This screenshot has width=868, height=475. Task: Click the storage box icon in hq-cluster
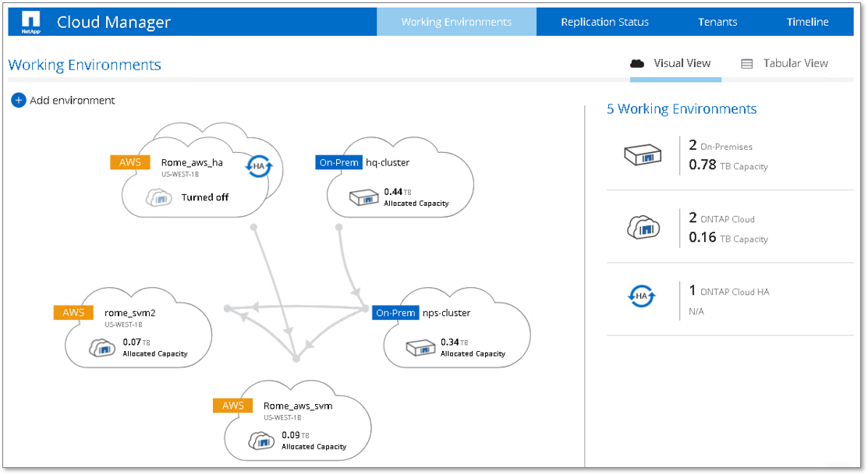pyautogui.click(x=363, y=197)
